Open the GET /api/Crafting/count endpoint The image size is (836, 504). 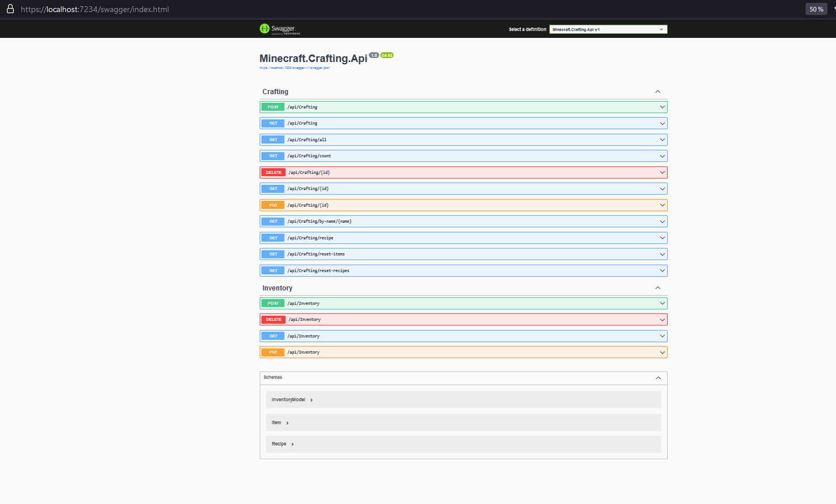click(x=463, y=156)
